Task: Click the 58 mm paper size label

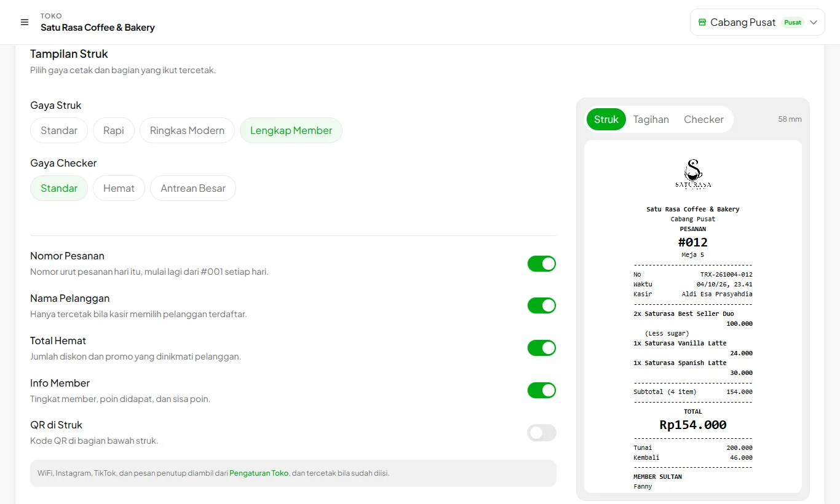Action: (790, 119)
